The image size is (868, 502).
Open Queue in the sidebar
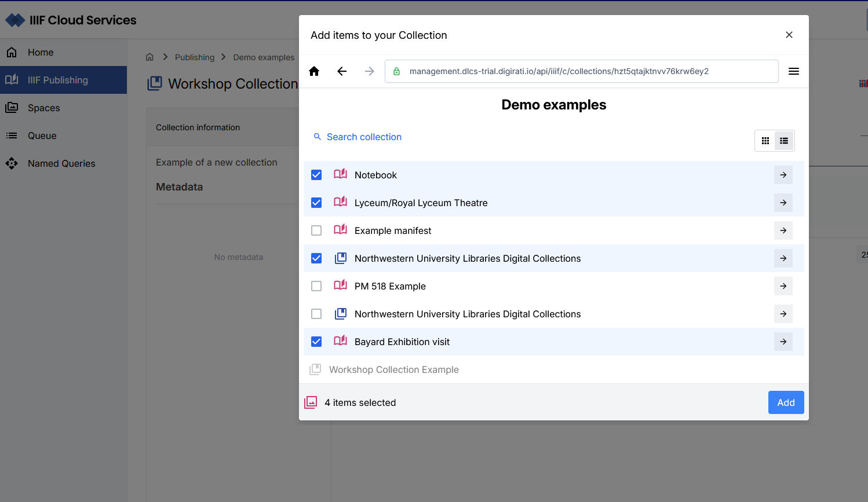click(x=63, y=135)
